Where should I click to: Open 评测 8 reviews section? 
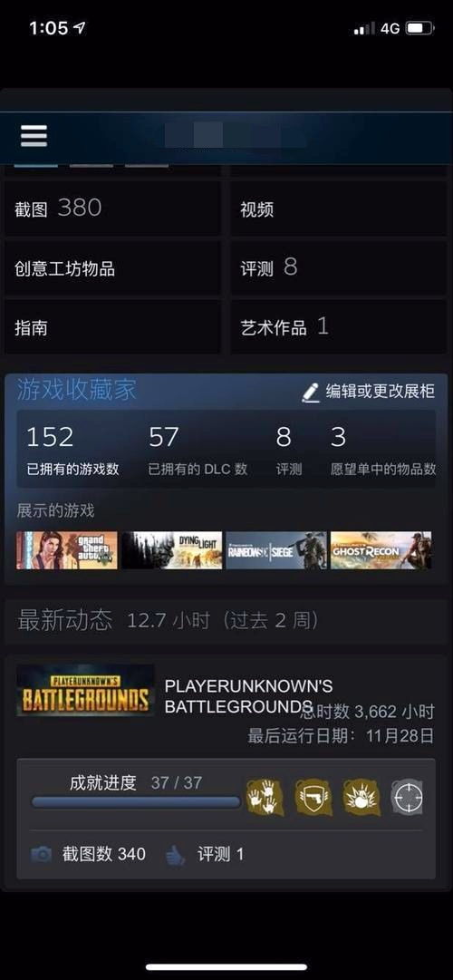pyautogui.click(x=339, y=268)
